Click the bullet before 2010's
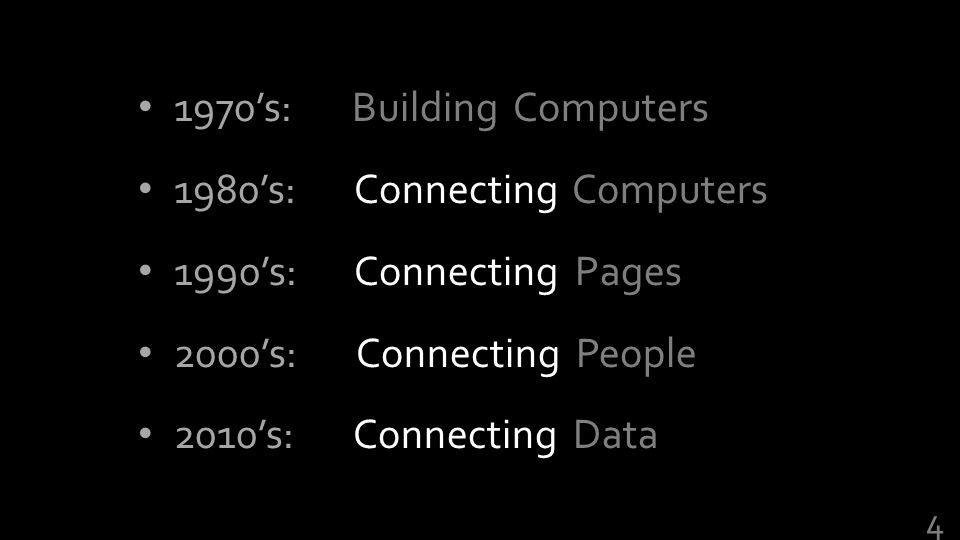960x540 pixels. pos(145,433)
